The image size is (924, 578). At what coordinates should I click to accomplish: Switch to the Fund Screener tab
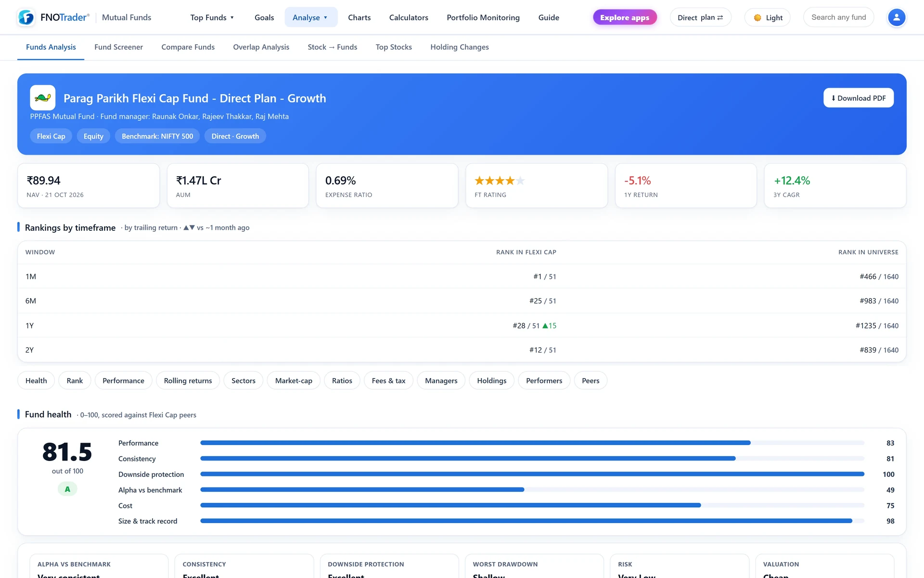point(118,47)
